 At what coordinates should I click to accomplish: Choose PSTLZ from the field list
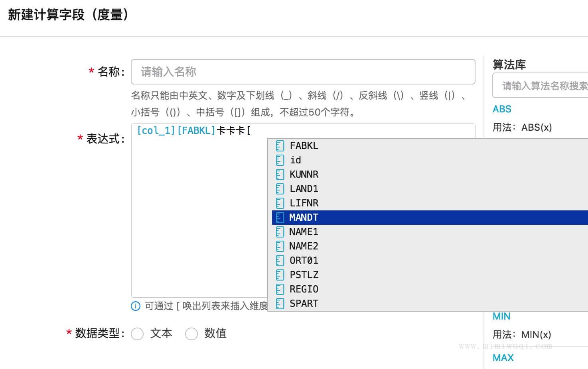[x=430, y=275]
